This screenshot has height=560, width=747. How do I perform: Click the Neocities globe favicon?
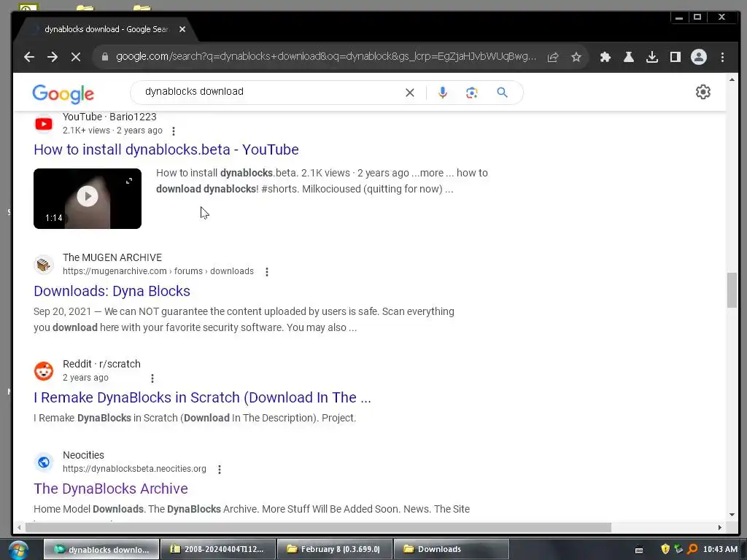(x=44, y=462)
